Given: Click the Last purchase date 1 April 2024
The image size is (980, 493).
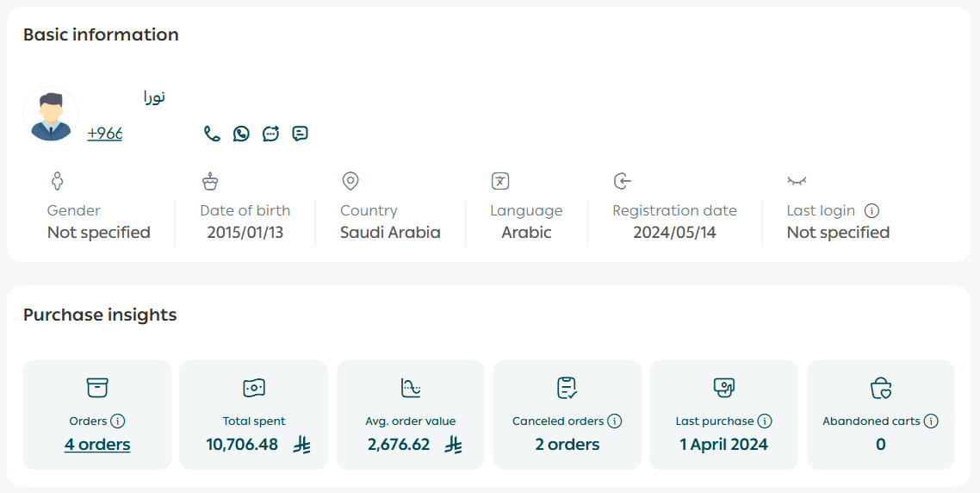Looking at the screenshot, I should (723, 445).
